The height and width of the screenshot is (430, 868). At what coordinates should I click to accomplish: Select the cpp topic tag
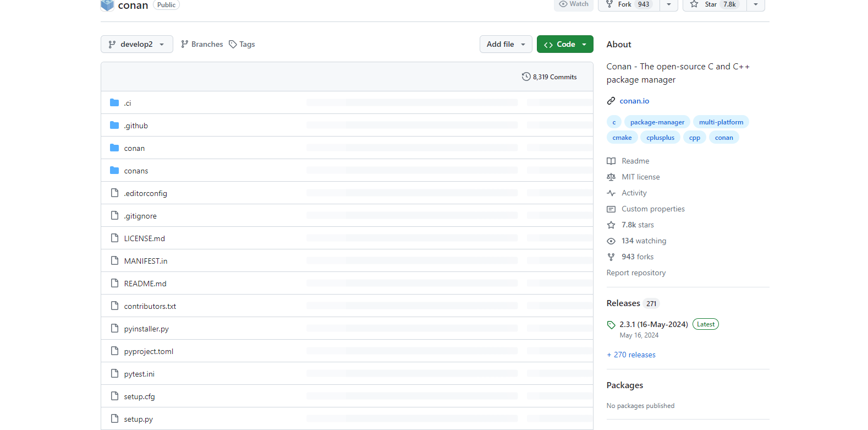tap(695, 138)
